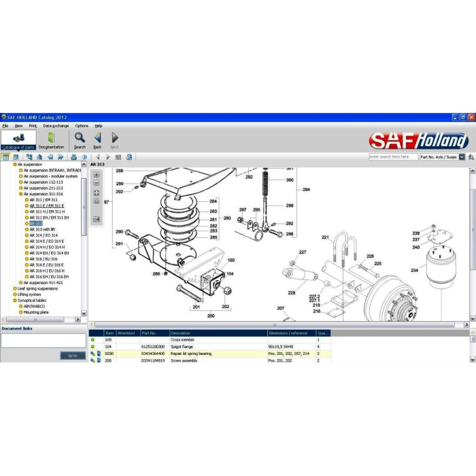476x476 pixels.
Task: Click the tree panel vertical scrollbar thumb
Action: 84,207
